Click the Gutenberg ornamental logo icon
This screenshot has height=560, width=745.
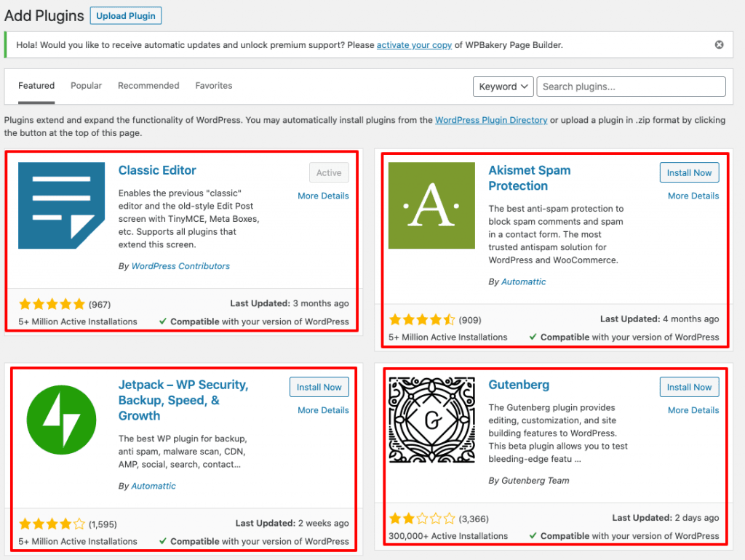(x=432, y=420)
